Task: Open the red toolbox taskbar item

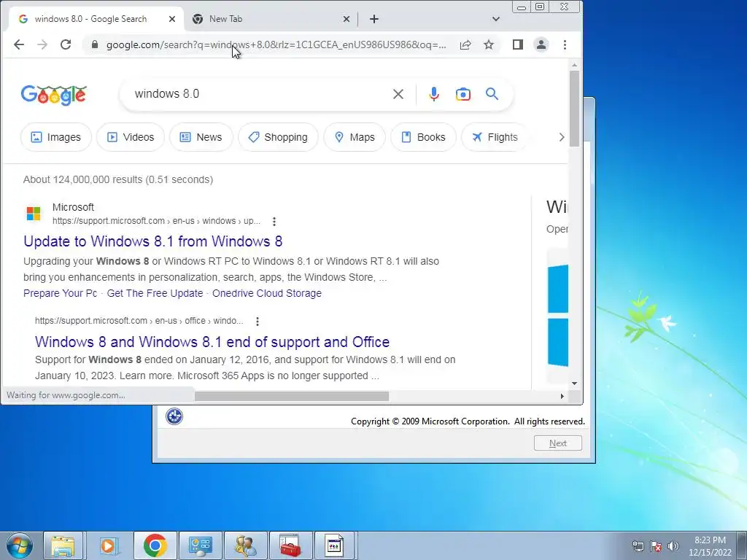Action: coord(290,545)
